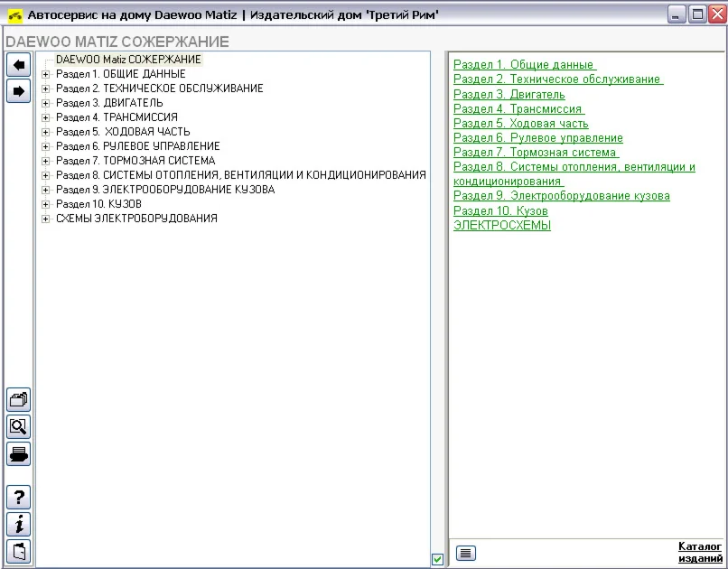Open link Раздел 1. Общие данные
The height and width of the screenshot is (569, 728).
click(x=525, y=64)
